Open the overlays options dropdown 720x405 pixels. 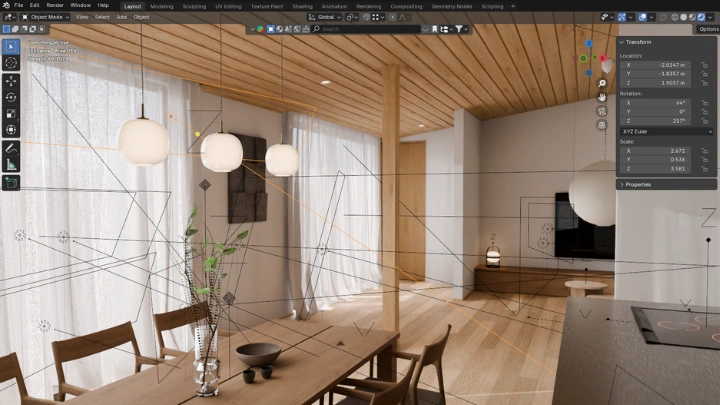pyautogui.click(x=652, y=17)
